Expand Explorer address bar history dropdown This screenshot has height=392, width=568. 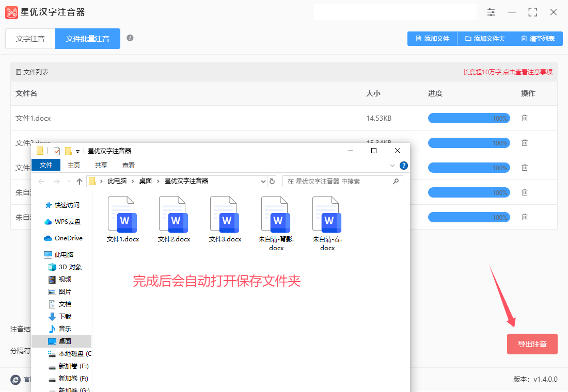coord(263,182)
